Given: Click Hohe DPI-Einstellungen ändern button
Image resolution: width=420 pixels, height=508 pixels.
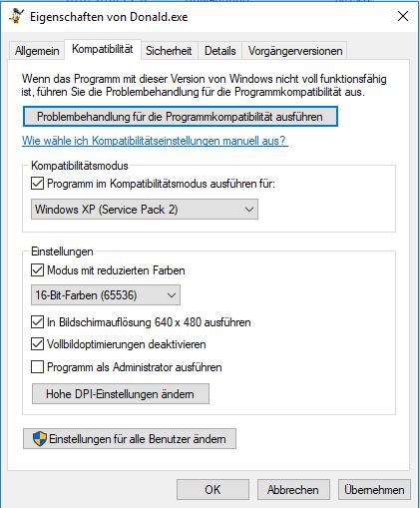Looking at the screenshot, I should pos(121,394).
